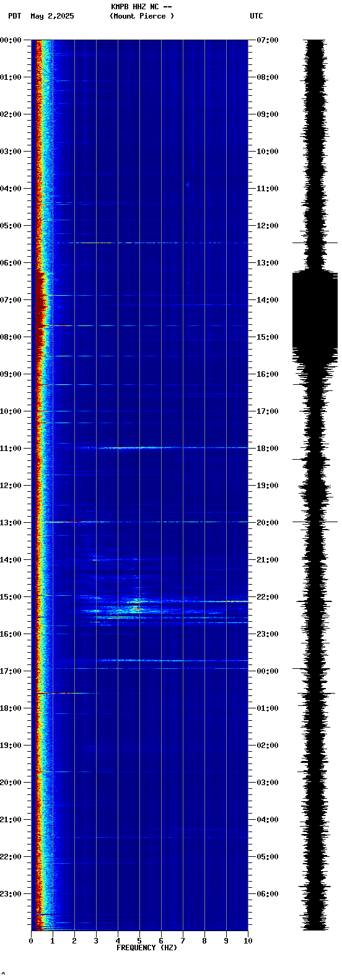The image size is (342, 980).
Task: Click the frequency axis value '5'
Action: pos(139,941)
